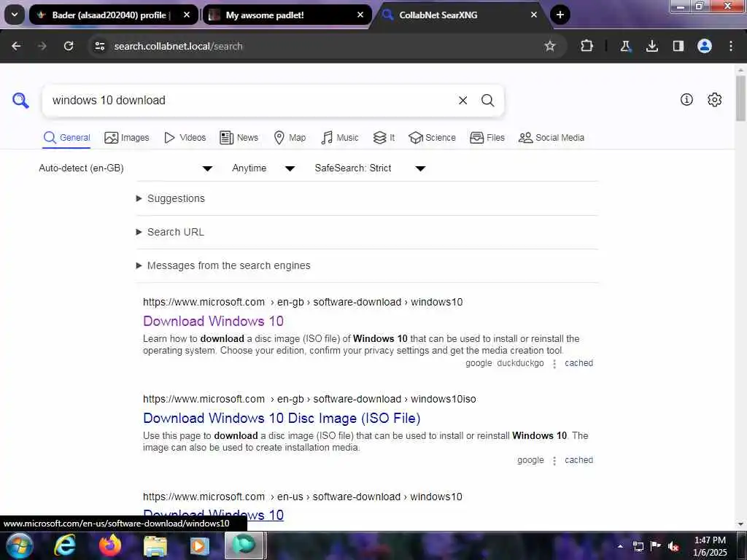
Task: Submit search with magnifier button
Action: click(487, 101)
